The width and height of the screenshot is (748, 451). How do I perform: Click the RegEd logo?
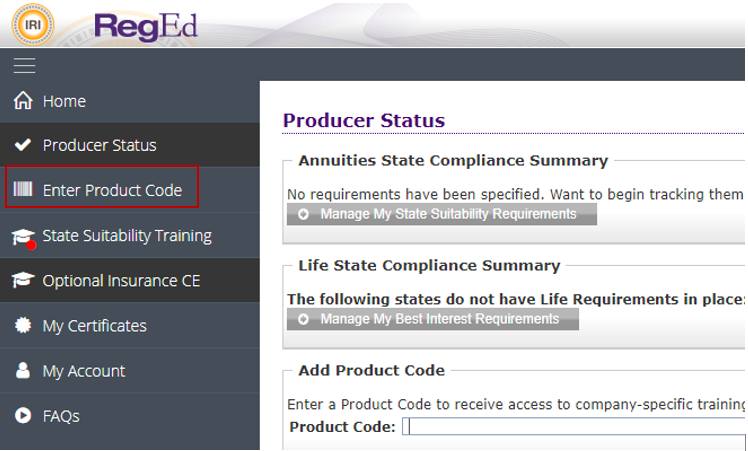tap(145, 24)
